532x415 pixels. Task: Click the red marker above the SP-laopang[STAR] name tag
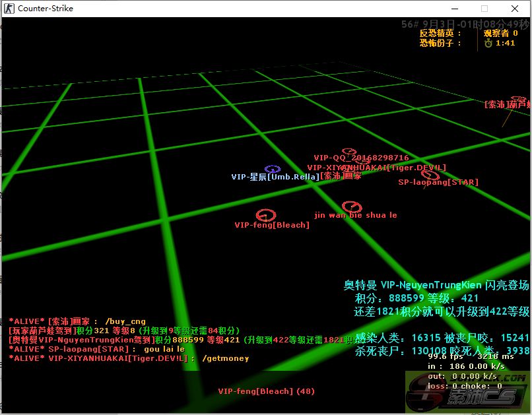[430, 174]
